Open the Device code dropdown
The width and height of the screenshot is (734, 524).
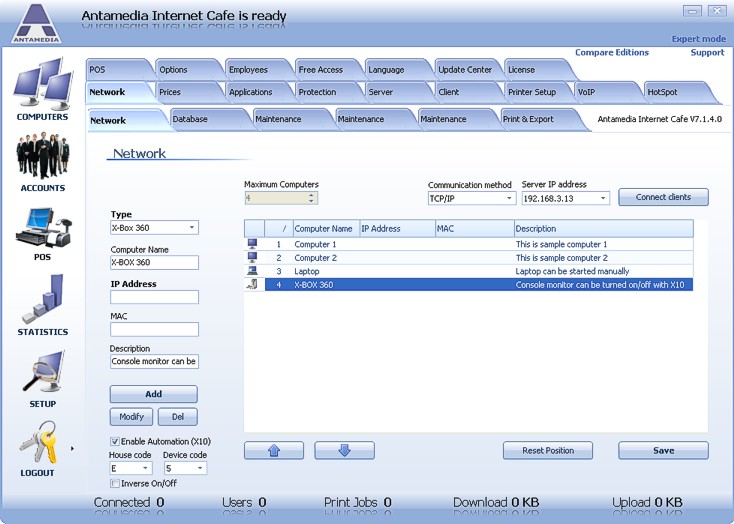pyautogui.click(x=200, y=468)
